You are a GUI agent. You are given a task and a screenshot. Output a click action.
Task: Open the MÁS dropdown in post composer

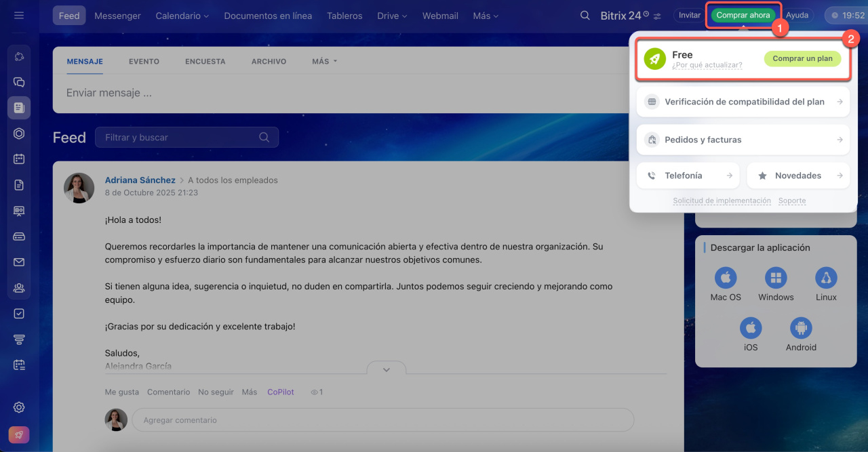[x=324, y=61]
